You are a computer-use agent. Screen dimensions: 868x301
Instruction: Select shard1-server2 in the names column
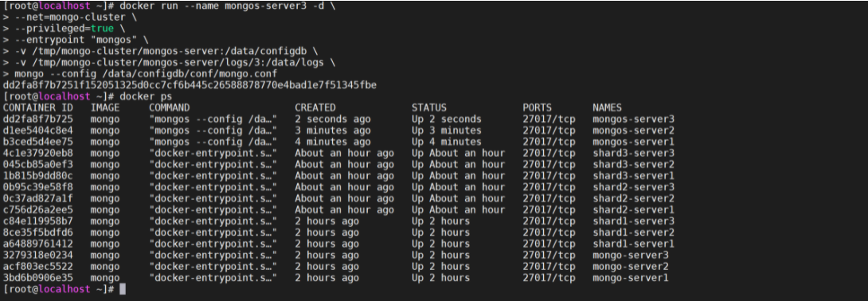tap(633, 233)
